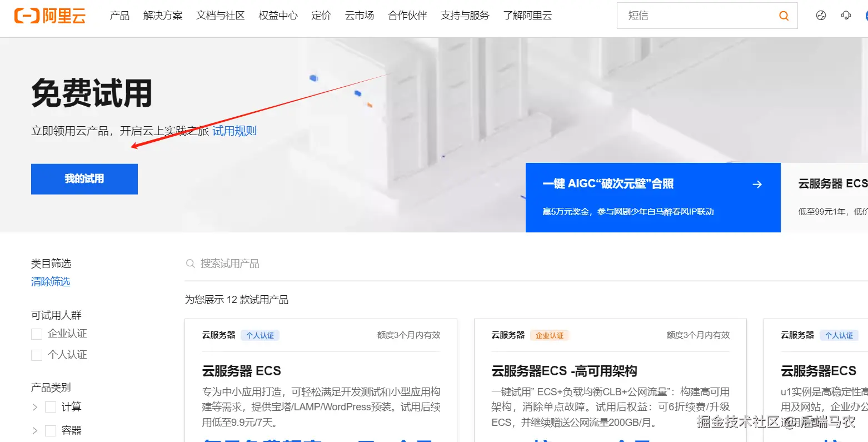
Task: Click the 可试用人群 filter heading
Action: (x=56, y=315)
